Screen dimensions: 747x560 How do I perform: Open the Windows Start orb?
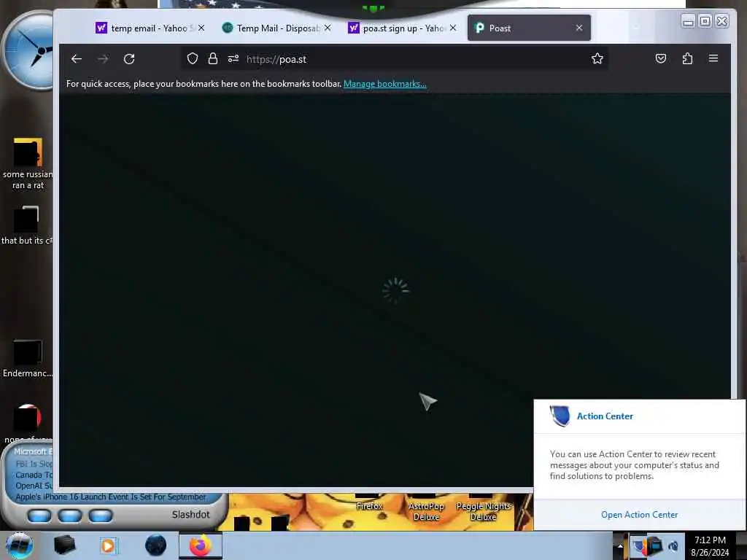[x=19, y=545]
